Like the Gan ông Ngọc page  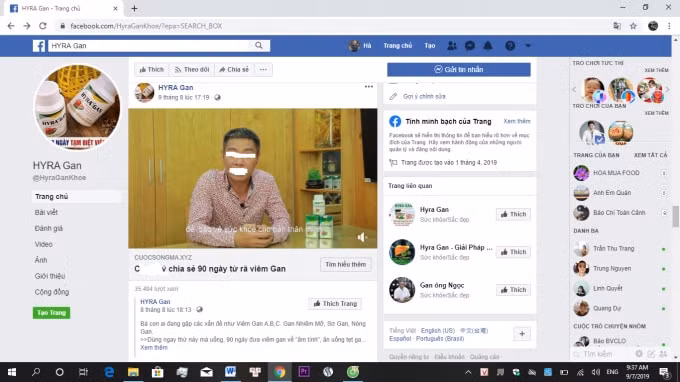tap(513, 290)
